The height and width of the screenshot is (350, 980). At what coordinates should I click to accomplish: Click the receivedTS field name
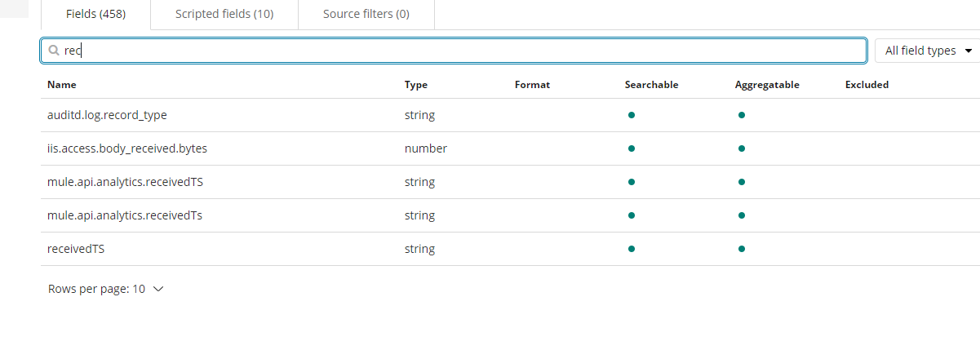click(76, 249)
